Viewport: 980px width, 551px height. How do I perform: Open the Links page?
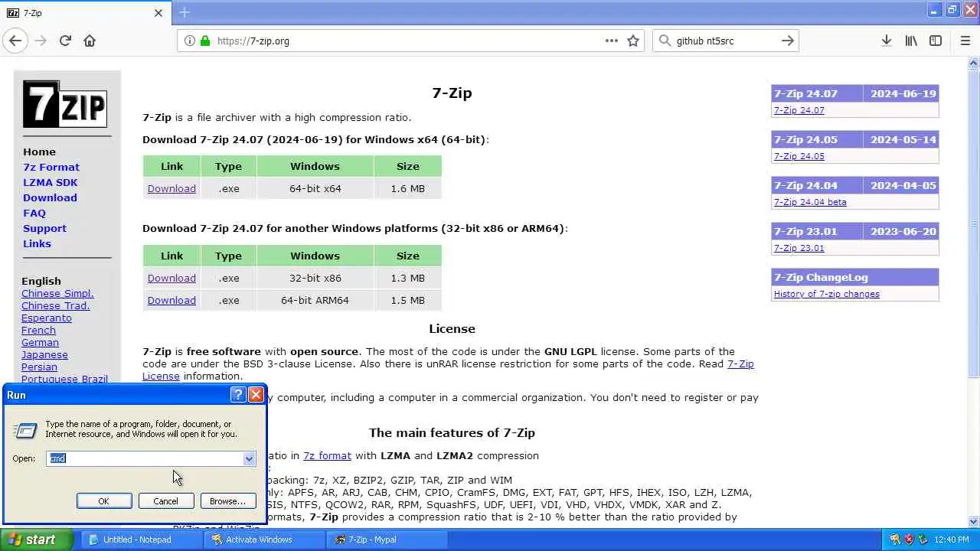point(37,243)
